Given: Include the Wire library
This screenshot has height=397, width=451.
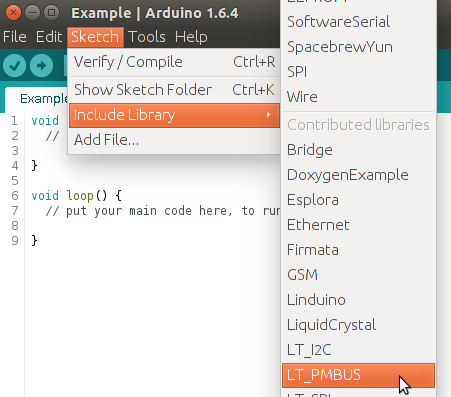Looking at the screenshot, I should (358, 97).
